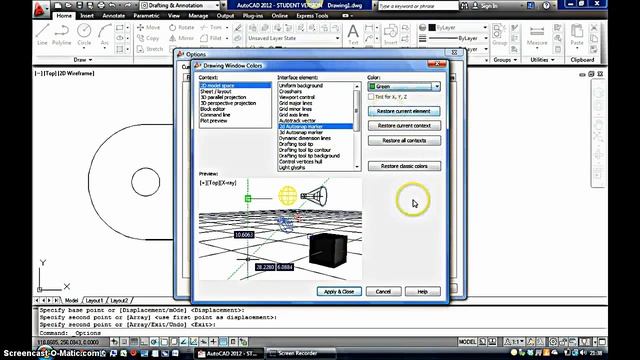Click Restore classic colors button
Viewport: 640px width, 360px height.
pyautogui.click(x=404, y=166)
